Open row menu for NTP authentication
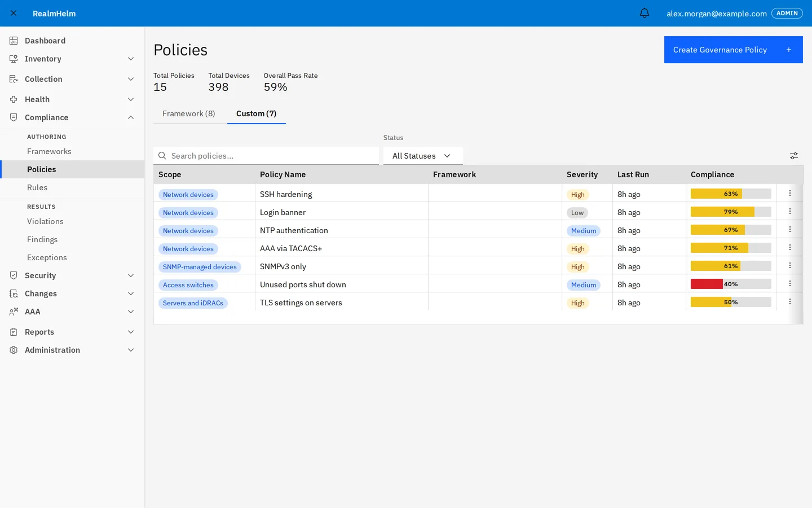The image size is (812, 508). (790, 230)
